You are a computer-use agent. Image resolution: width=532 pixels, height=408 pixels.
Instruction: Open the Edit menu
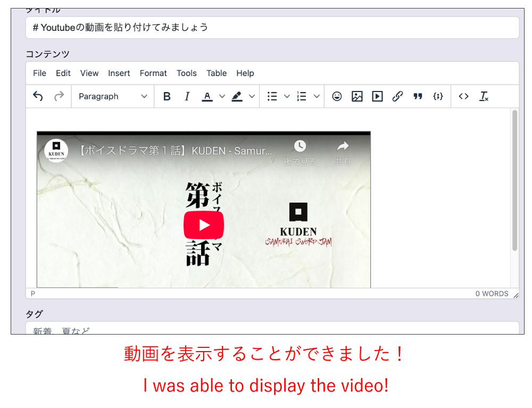[63, 73]
